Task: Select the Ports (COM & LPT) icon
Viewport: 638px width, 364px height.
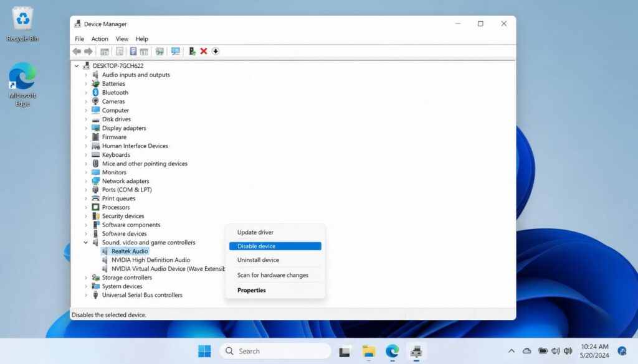Action: [95, 190]
